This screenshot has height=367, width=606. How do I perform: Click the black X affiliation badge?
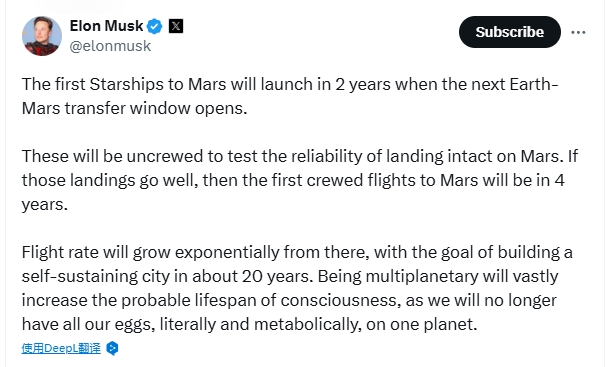pos(176,26)
